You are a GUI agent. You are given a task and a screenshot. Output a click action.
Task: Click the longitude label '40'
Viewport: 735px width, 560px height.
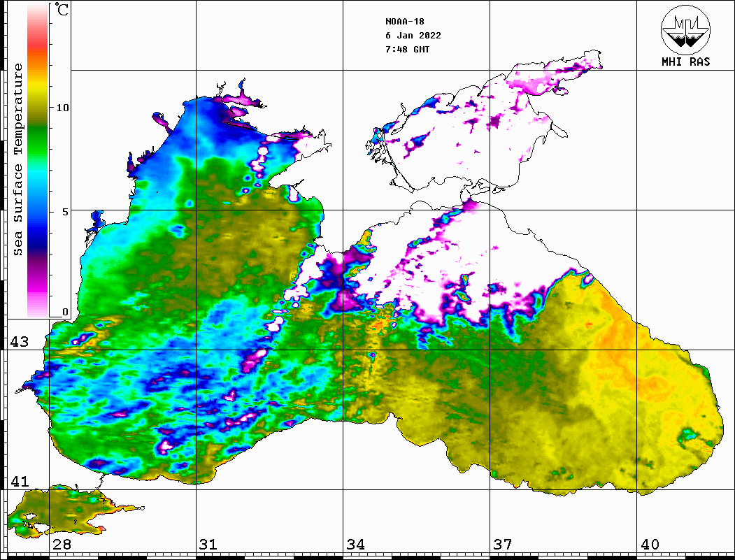650,544
